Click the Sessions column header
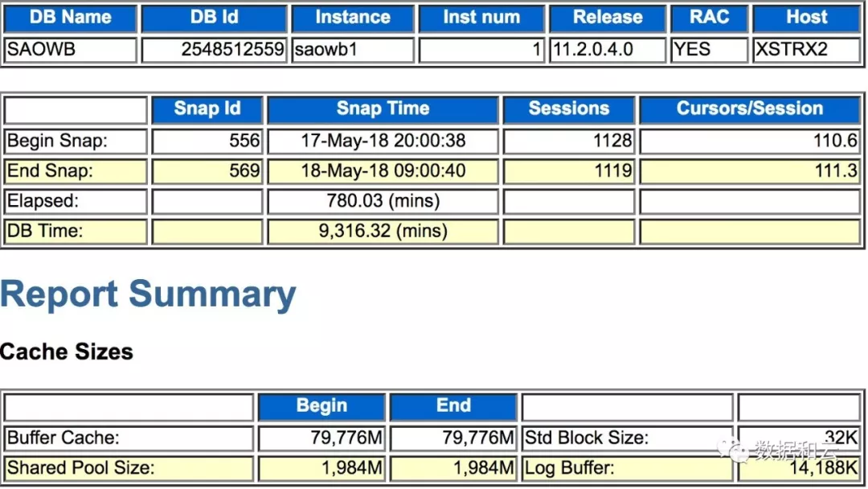Image resolution: width=868 pixels, height=489 pixels. tap(568, 109)
